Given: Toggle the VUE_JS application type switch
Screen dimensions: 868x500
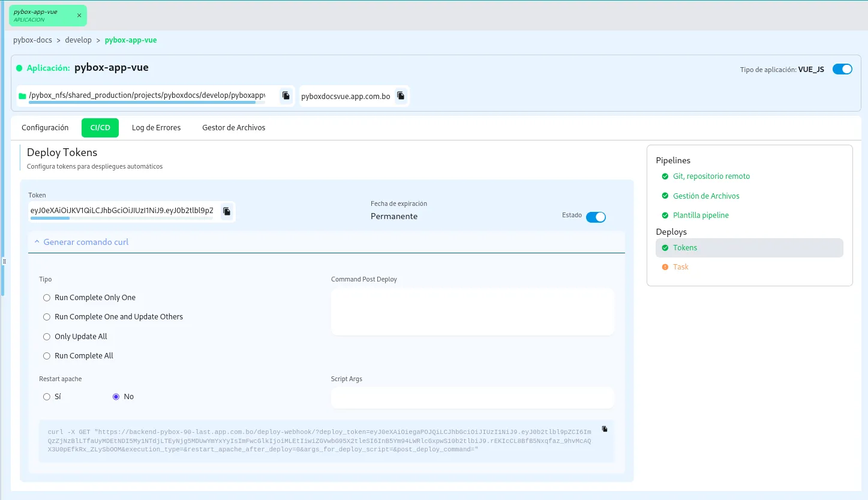Looking at the screenshot, I should [842, 69].
